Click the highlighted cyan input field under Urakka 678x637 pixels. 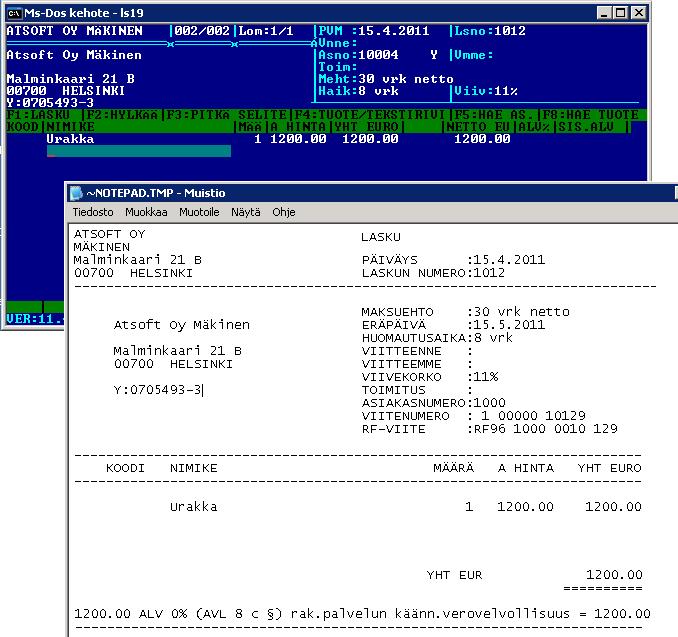139,151
